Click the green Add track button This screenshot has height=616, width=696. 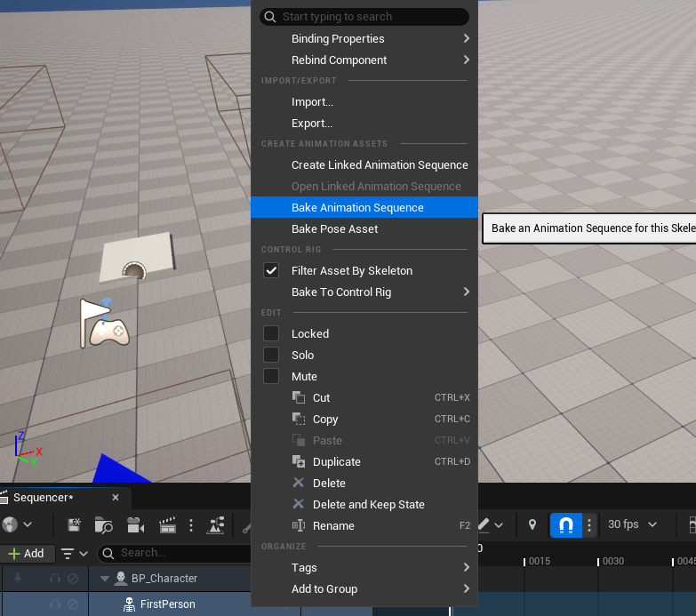coord(27,554)
